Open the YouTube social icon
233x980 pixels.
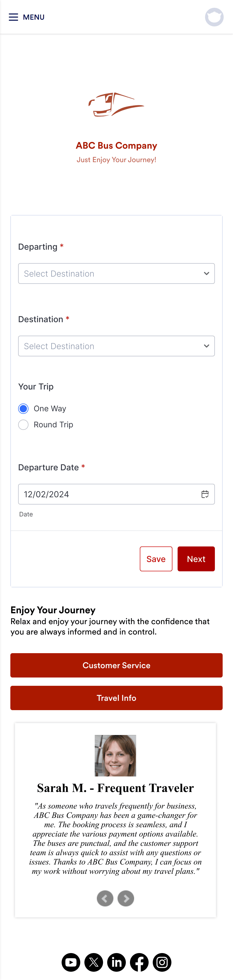[x=71, y=962]
